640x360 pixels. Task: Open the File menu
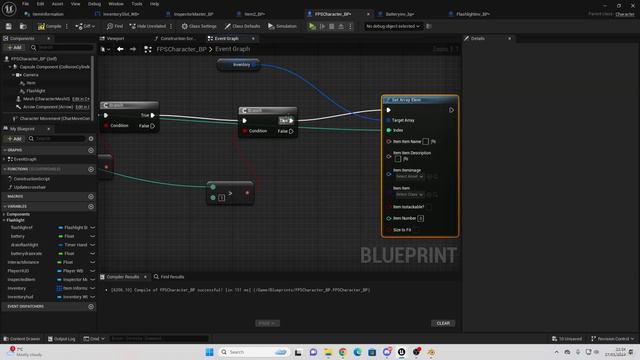click(x=25, y=4)
